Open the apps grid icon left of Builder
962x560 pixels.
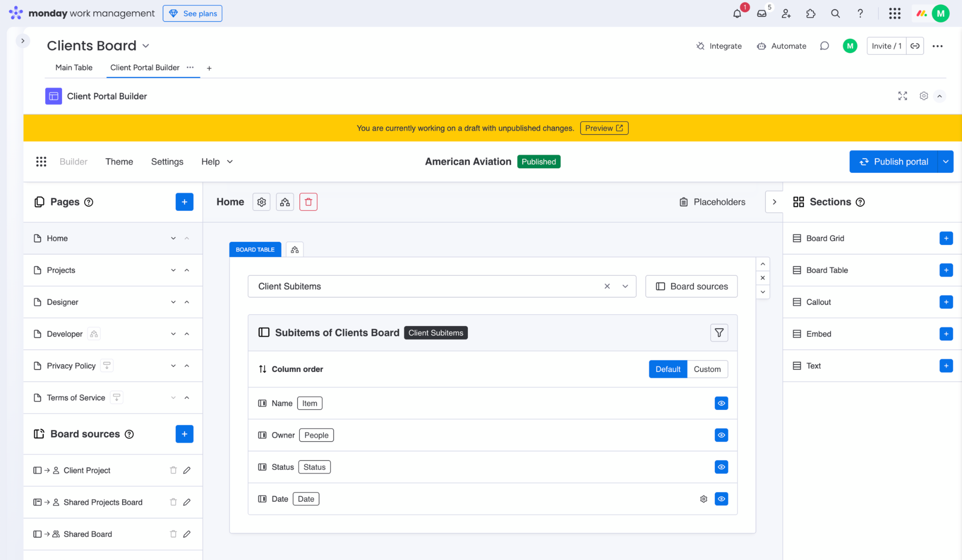41,162
